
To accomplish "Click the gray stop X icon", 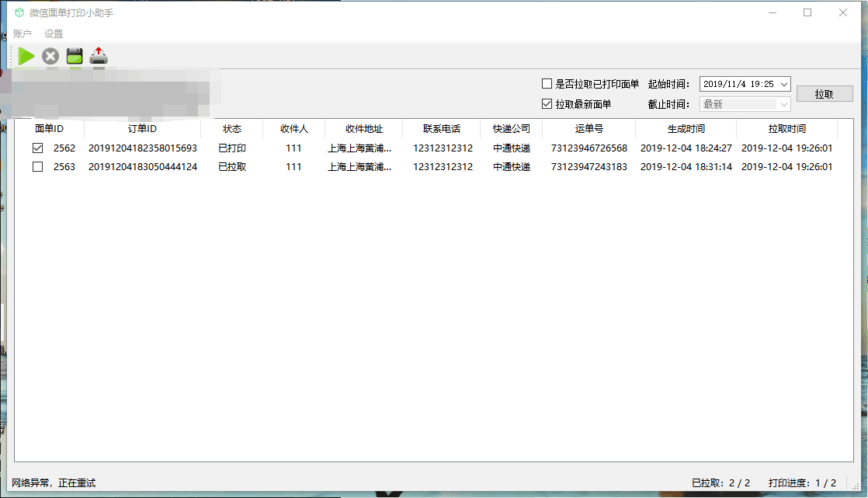I will (50, 56).
